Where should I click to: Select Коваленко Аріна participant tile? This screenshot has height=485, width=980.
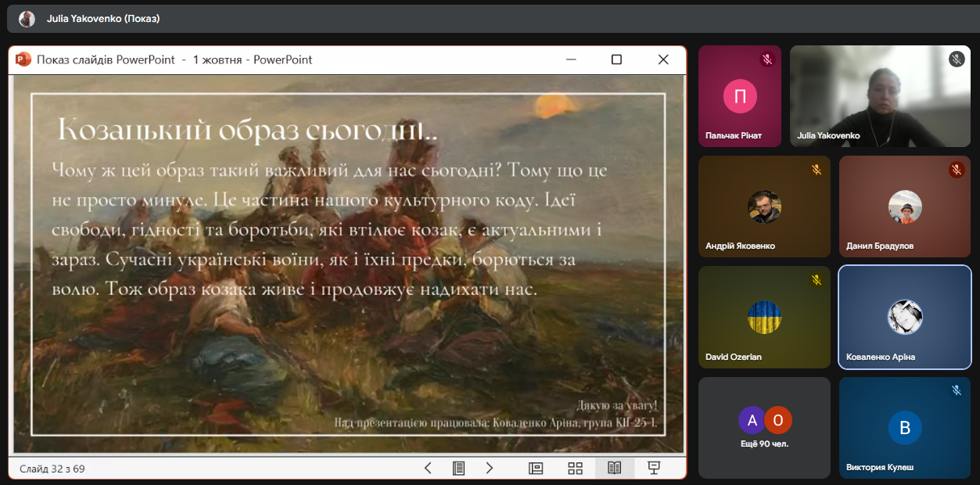click(x=904, y=317)
